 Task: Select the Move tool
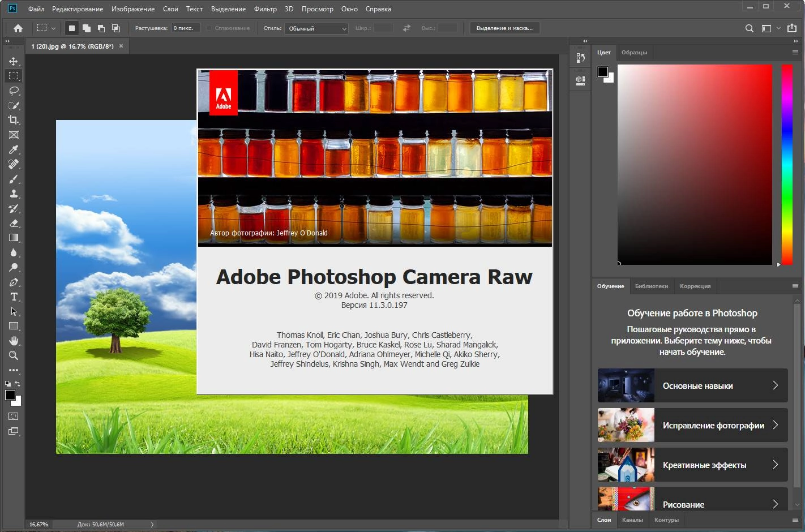pyautogui.click(x=14, y=61)
